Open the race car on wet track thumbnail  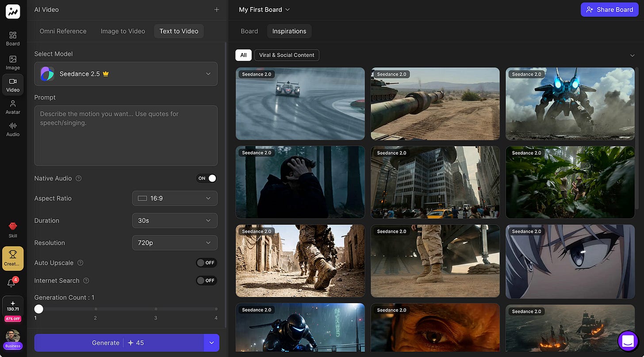[300, 104]
